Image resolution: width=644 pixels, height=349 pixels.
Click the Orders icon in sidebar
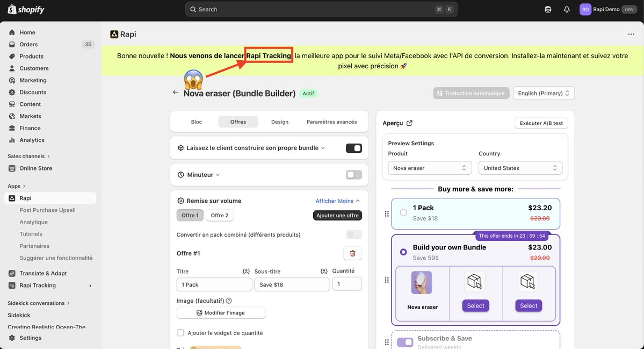click(x=12, y=45)
